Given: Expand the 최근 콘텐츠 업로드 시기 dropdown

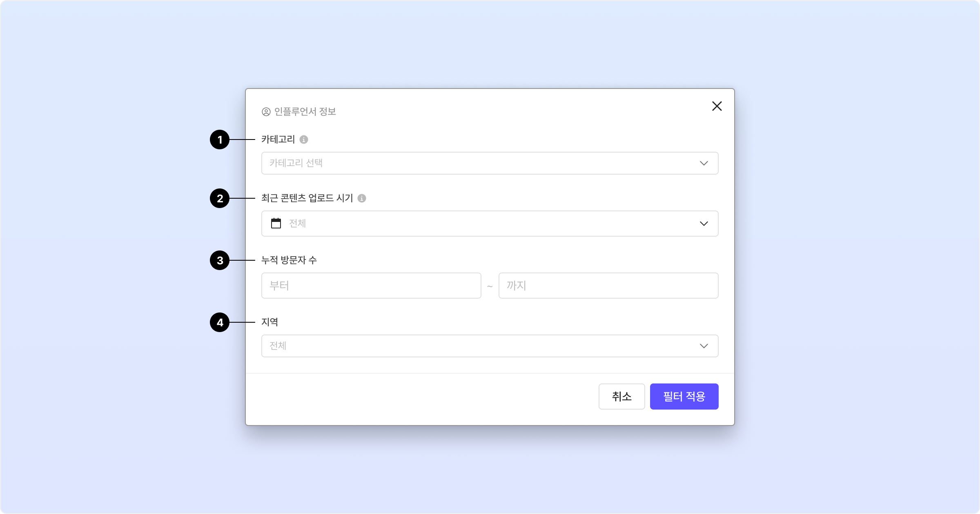Looking at the screenshot, I should pos(490,224).
